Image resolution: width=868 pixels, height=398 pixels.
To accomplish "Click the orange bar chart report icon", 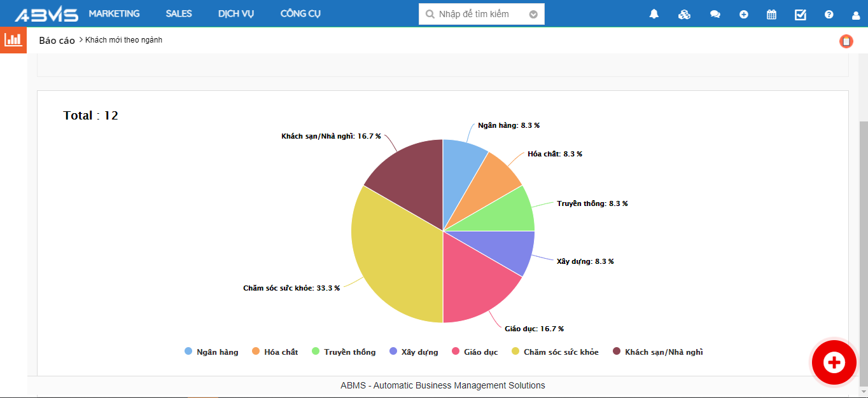I will (x=13, y=40).
